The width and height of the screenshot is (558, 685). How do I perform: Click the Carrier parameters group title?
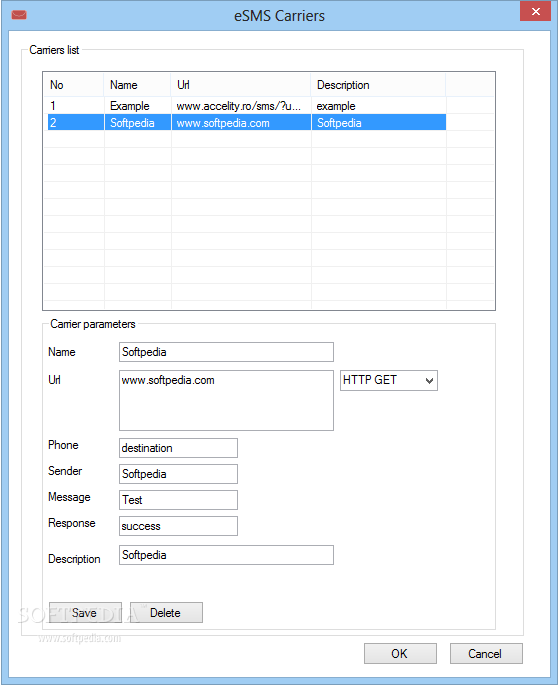click(93, 324)
